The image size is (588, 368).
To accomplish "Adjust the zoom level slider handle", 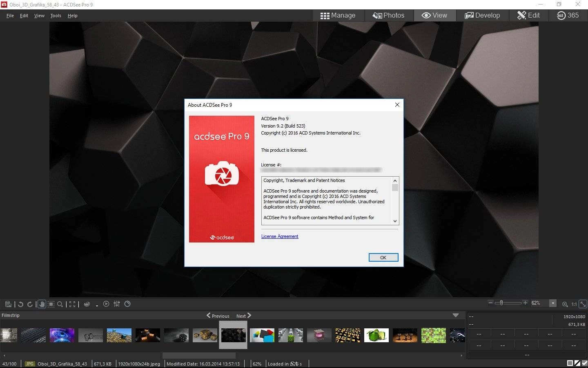I will pos(501,303).
